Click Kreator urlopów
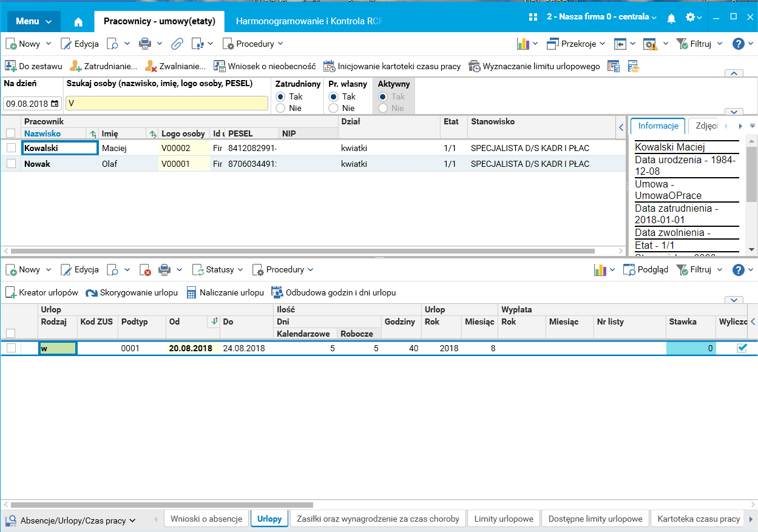Viewport: 758px width, 532px height. 42,292
